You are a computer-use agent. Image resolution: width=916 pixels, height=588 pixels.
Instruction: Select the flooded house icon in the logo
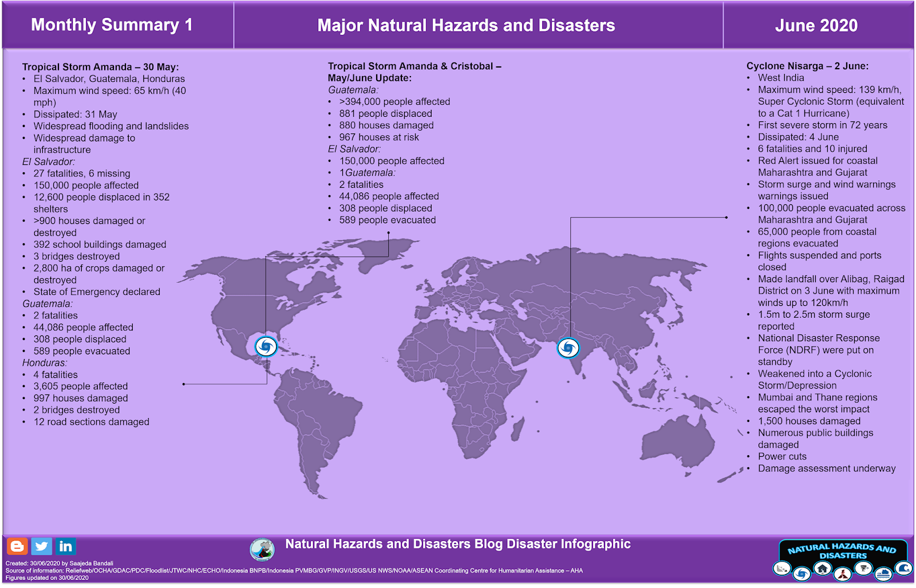[883, 574]
